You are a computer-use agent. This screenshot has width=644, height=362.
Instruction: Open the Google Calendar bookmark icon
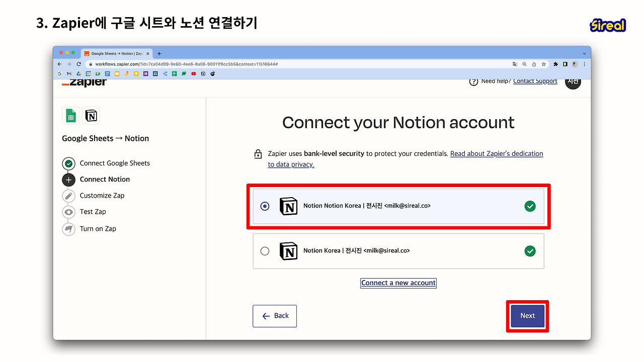coord(89,73)
